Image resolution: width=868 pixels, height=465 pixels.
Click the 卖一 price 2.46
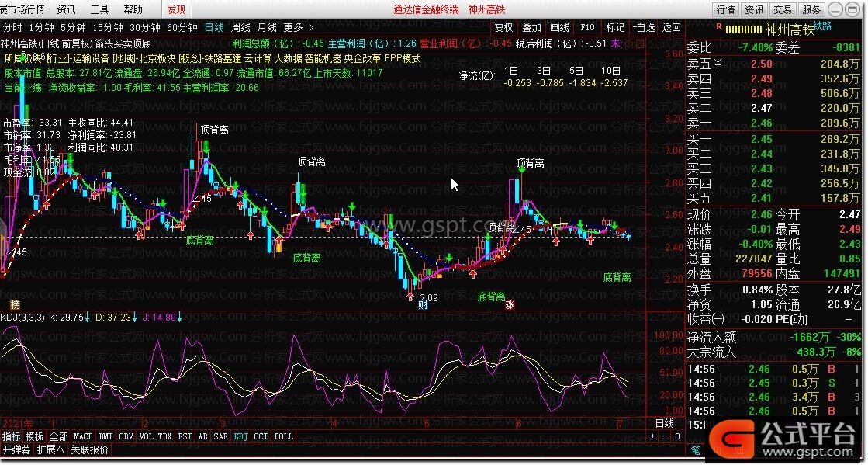[x=762, y=123]
